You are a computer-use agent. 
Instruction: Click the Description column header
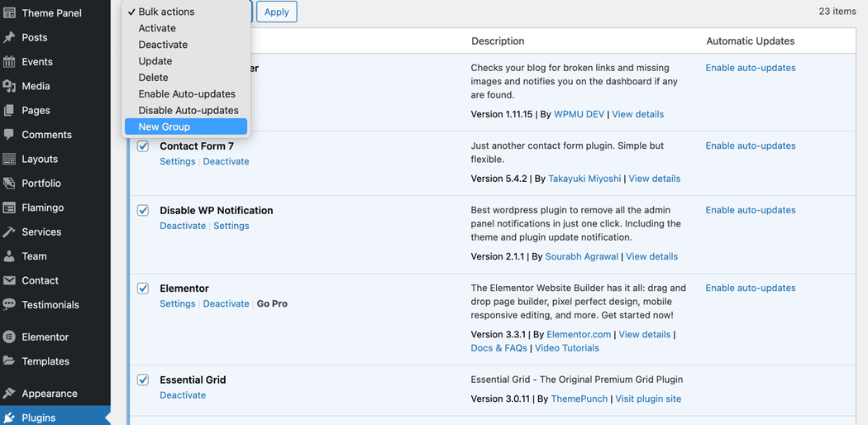coord(498,41)
